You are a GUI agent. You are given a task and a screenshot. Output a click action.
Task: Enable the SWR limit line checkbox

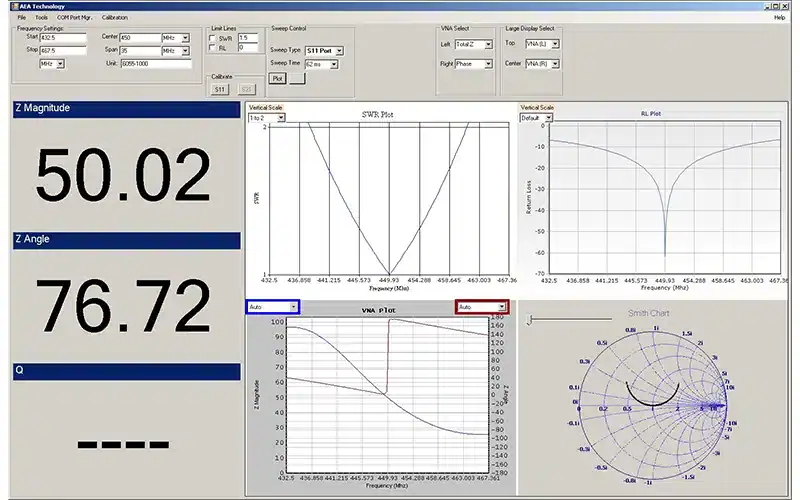[211, 38]
